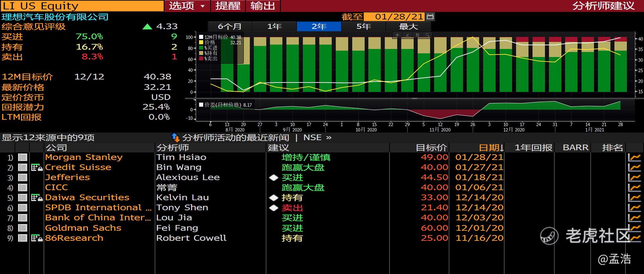Image resolution: width=644 pixels, height=274 pixels.
Task: Select Goldman Sachs target price 60.00
Action: 434,228
